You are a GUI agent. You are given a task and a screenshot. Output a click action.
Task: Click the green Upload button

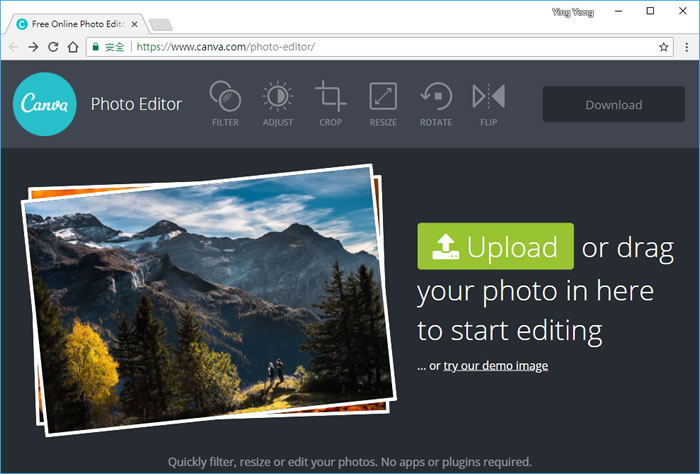495,246
